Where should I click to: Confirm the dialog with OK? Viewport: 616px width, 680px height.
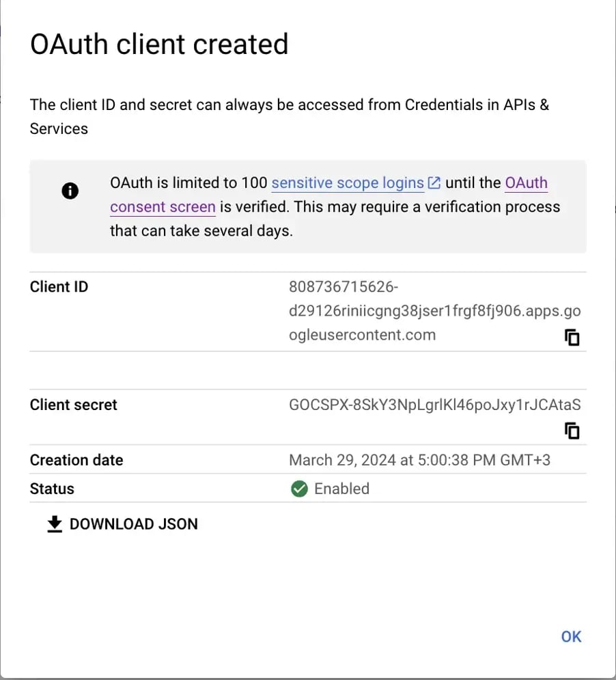[x=571, y=636]
